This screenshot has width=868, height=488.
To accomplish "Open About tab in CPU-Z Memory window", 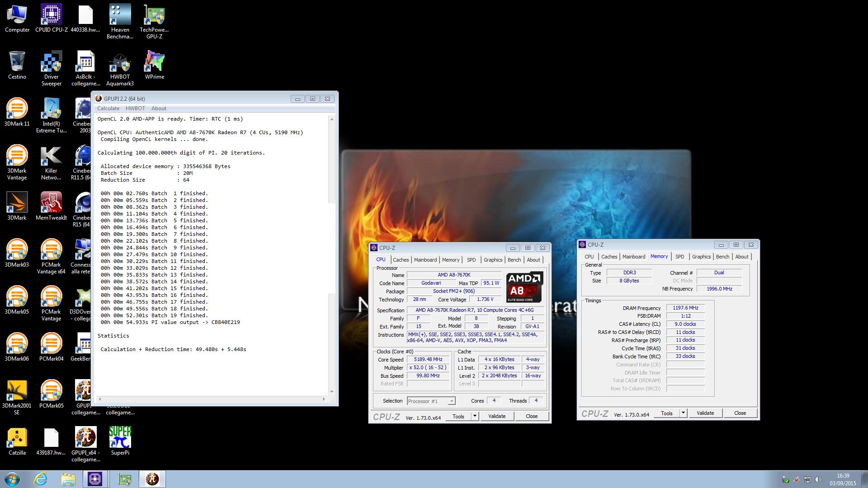I will coord(741,257).
